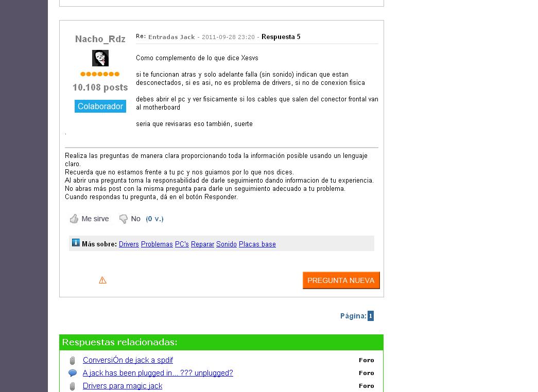Image resolution: width=538 pixels, height=392 pixels.
Task: Click the Página: label
Action: point(353,316)
